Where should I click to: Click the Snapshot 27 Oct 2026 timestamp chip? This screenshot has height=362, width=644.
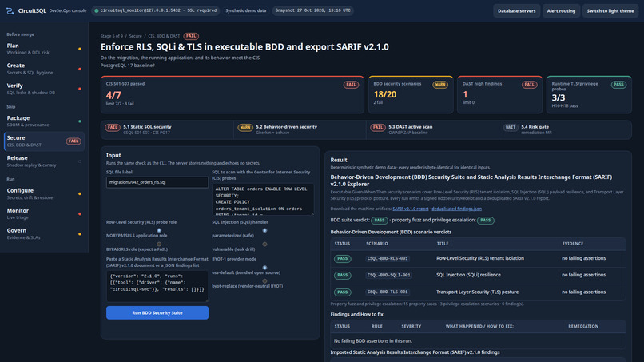pos(312,10)
